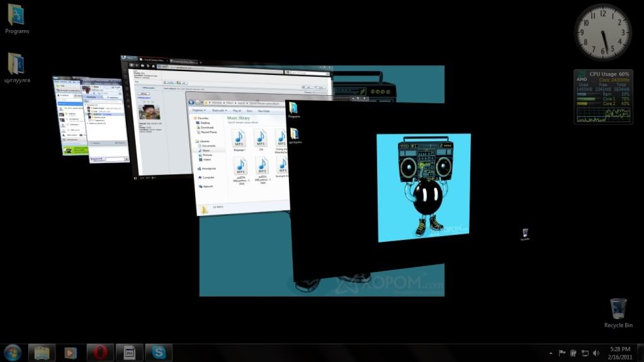Viewport: 644px width, 362px height.
Task: Click the CPU Usage meter gadget
Action: [602, 96]
